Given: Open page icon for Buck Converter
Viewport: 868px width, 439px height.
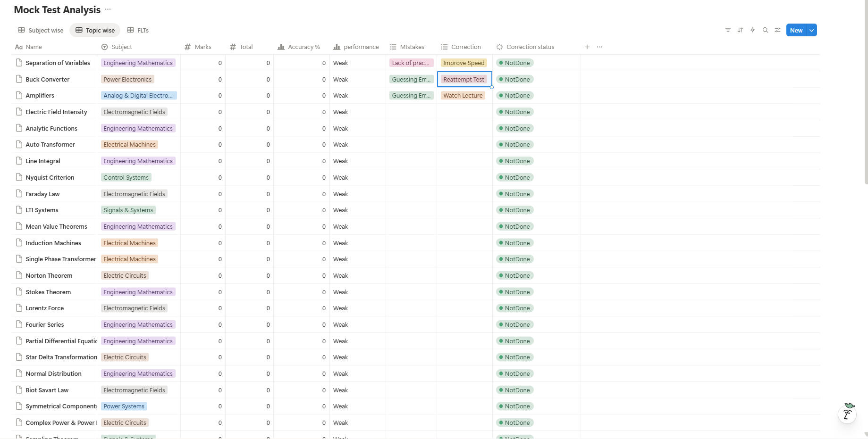Looking at the screenshot, I should click(19, 79).
